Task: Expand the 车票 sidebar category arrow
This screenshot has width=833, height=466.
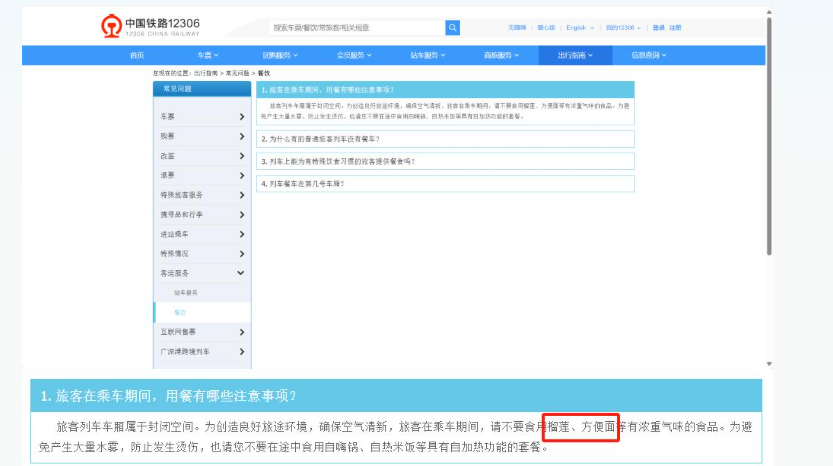Action: (241, 117)
